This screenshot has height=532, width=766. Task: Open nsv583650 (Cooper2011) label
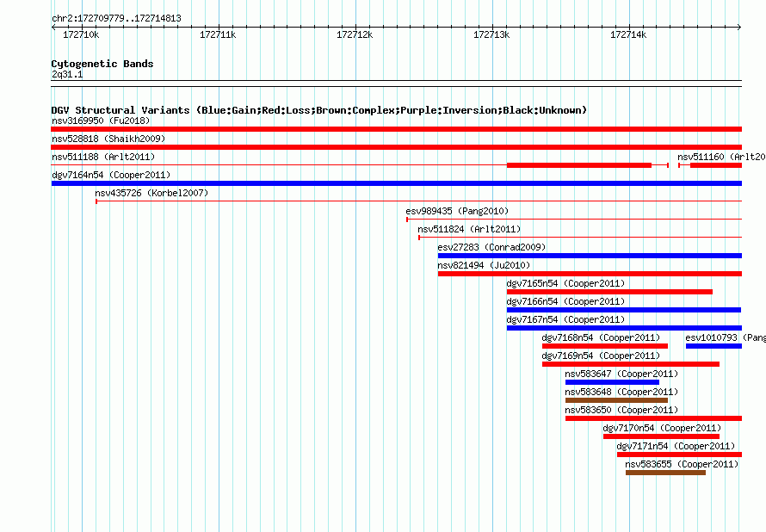(621, 410)
